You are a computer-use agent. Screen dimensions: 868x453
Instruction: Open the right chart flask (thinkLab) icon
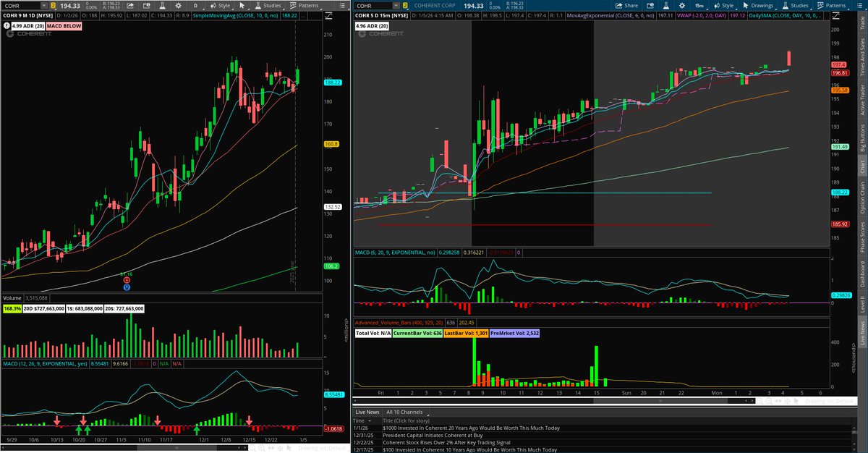(665, 6)
